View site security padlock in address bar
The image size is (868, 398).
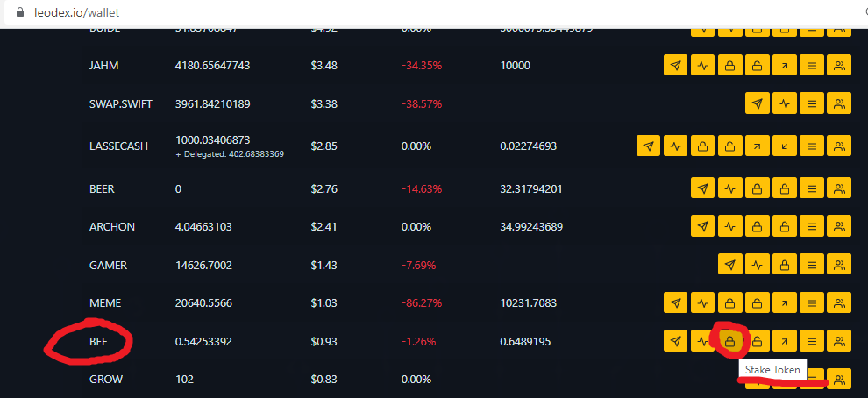click(x=20, y=11)
